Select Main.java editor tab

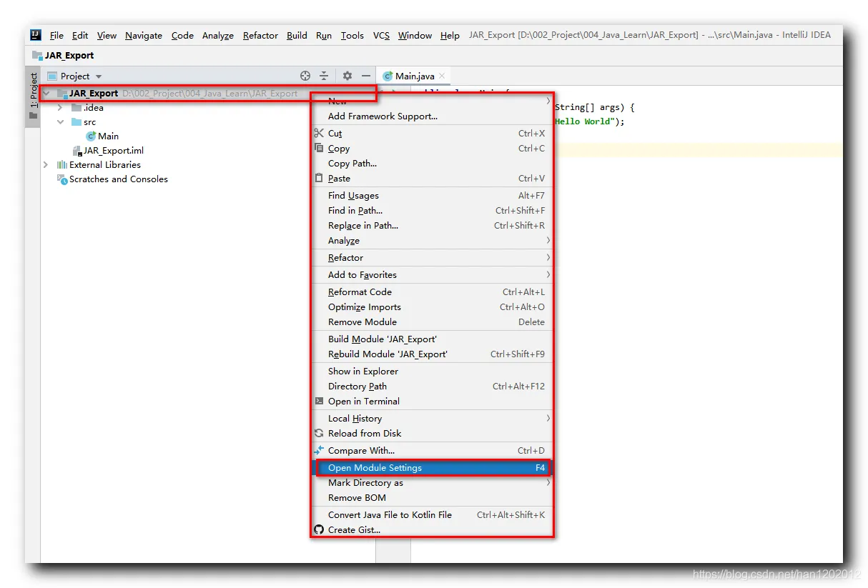(x=413, y=76)
